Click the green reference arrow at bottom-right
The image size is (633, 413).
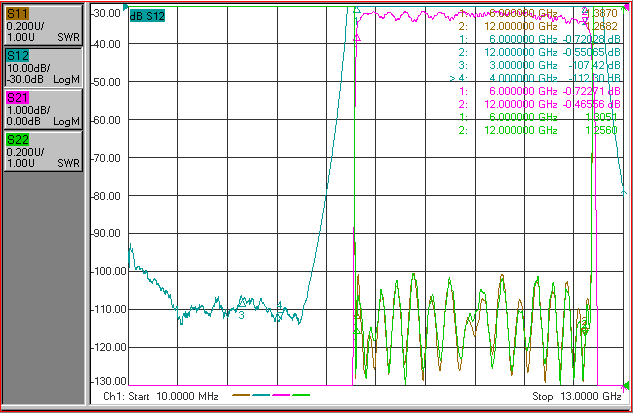click(626, 386)
